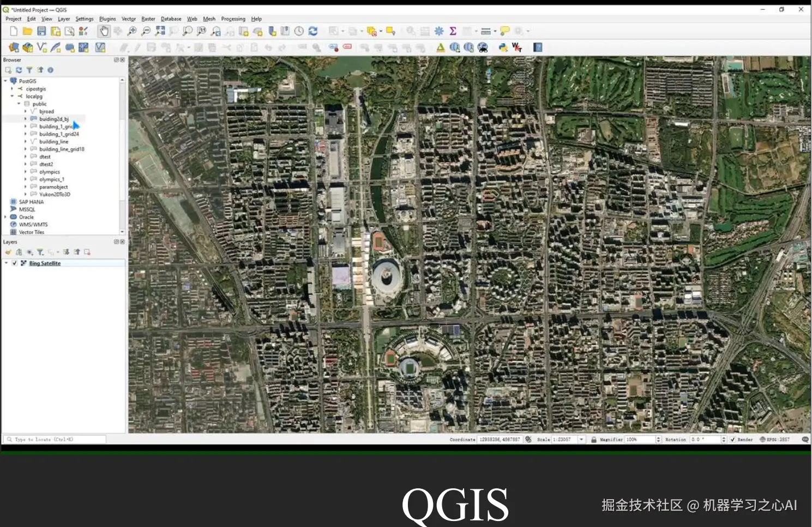Float the Layers panel with dock button
This screenshot has width=812, height=527.
point(116,241)
